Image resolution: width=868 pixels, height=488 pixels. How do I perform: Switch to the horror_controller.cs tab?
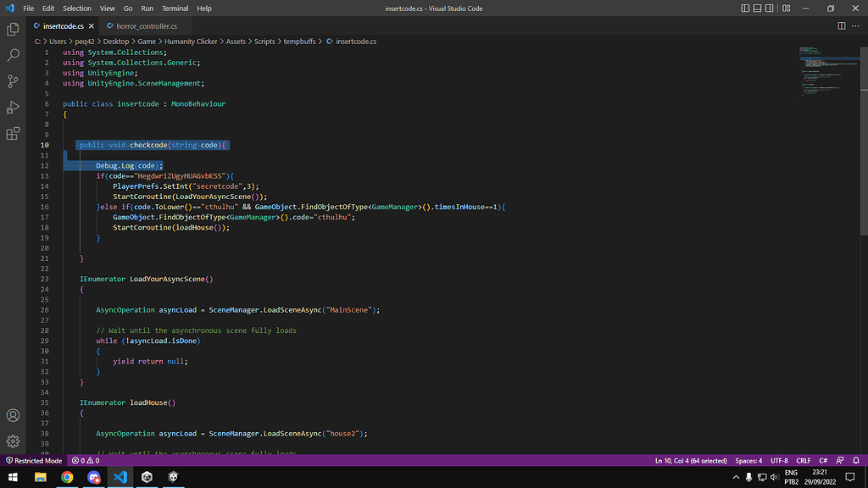(x=144, y=26)
